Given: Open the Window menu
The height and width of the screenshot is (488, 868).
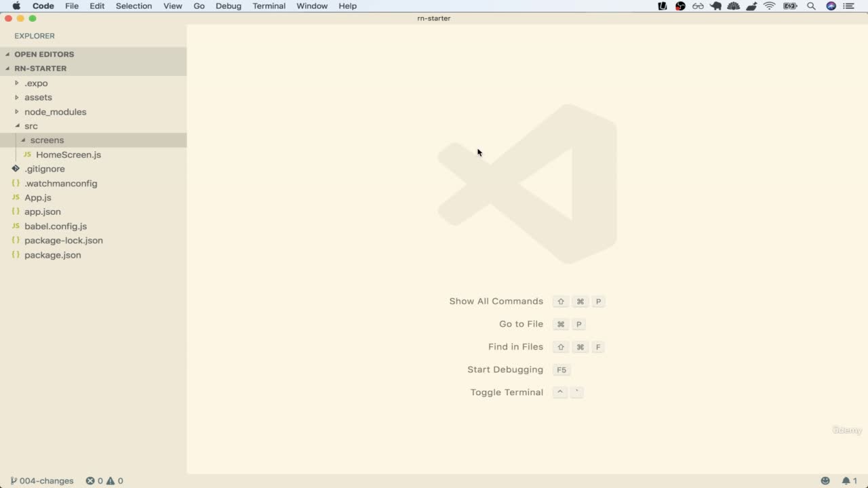Looking at the screenshot, I should (x=312, y=6).
